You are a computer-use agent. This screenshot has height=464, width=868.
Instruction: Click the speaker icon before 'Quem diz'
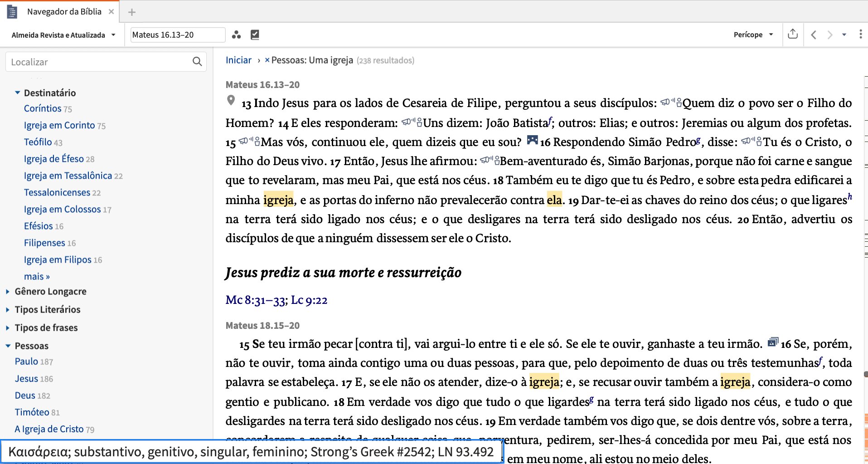tap(671, 103)
